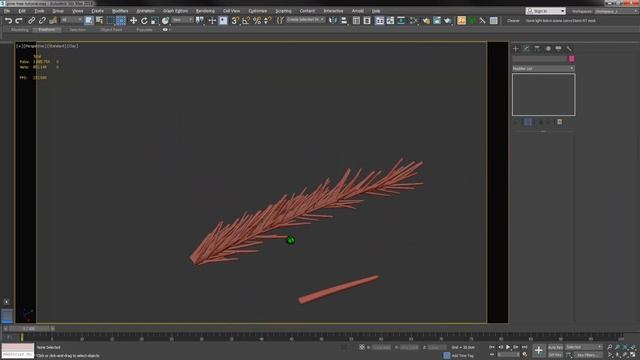This screenshot has height=360, width=640.
Task: Expand the Modifier List dropdown
Action: [543, 69]
